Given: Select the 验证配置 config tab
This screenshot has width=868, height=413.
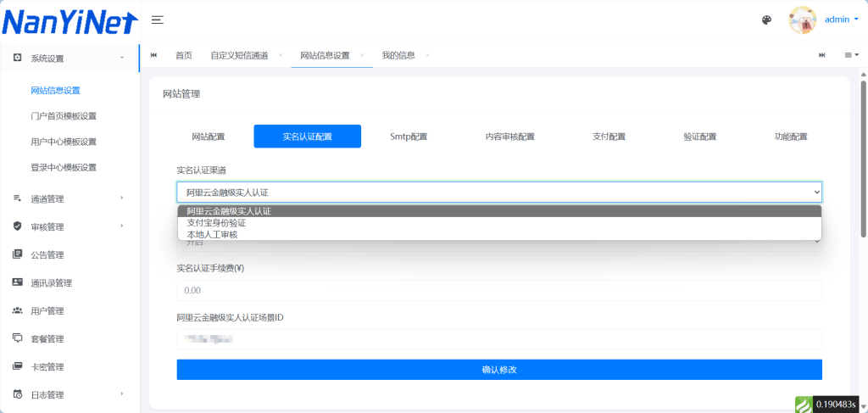Looking at the screenshot, I should (699, 137).
